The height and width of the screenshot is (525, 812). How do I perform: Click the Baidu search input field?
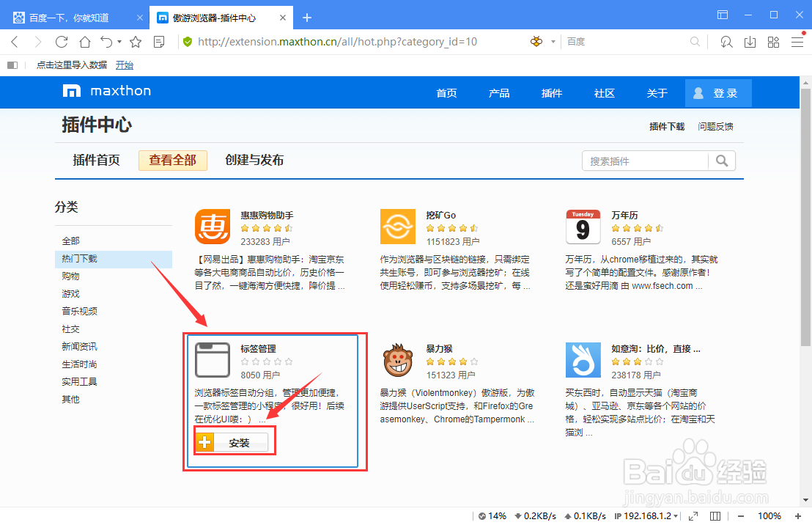[627, 42]
